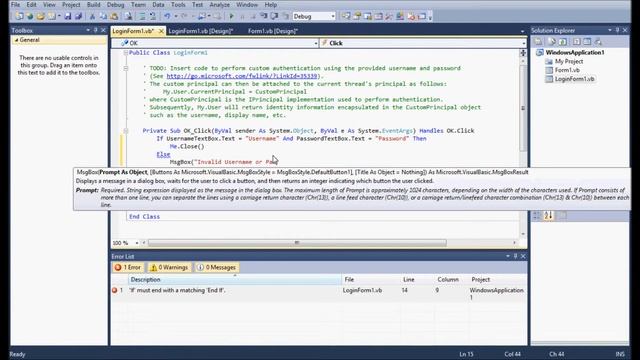Viewport: 640px width, 360px height.
Task: Open the go.microsoft.com fwlink hyperlink
Action: pos(242,76)
